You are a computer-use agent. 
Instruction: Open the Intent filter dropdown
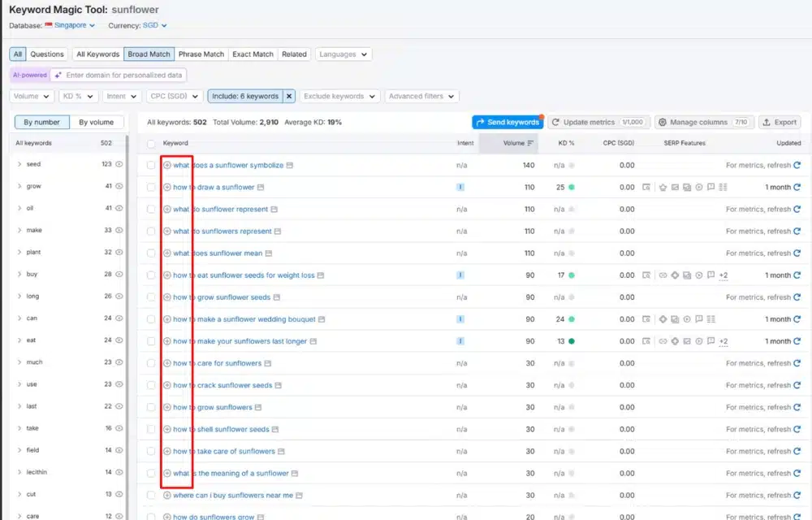click(121, 97)
